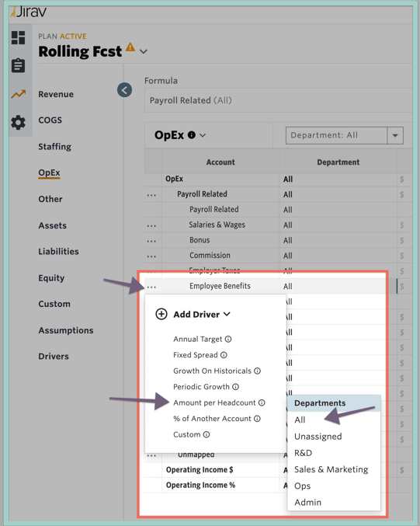Viewport: 420px width, 526px height.
Task: Pick the All option under Departments
Action: (x=300, y=420)
